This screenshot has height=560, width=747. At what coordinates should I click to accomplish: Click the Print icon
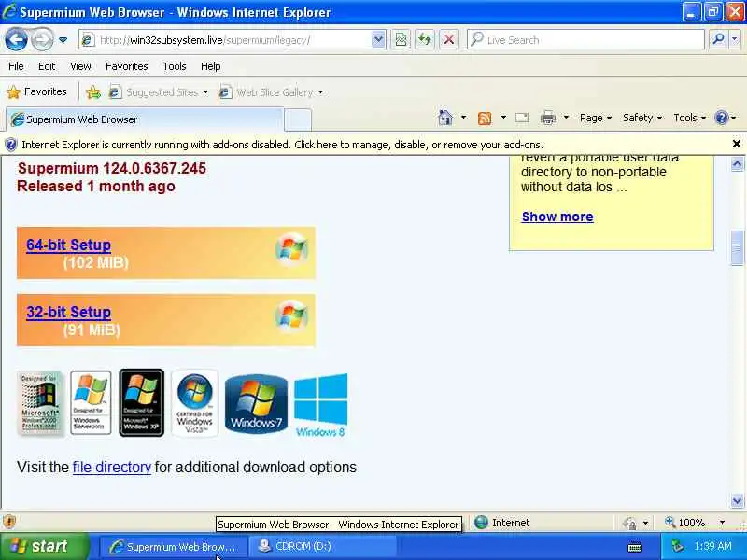coord(548,118)
